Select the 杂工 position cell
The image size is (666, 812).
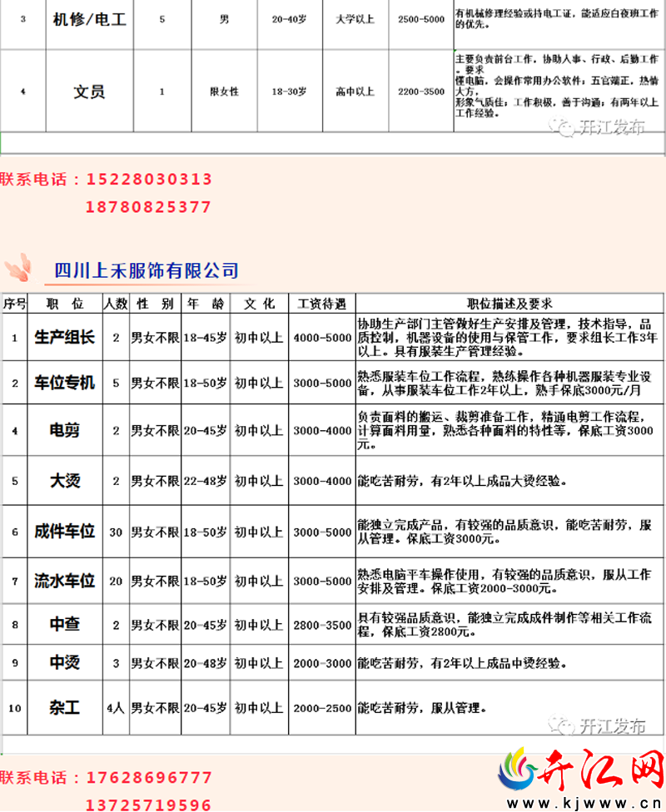coord(65,707)
